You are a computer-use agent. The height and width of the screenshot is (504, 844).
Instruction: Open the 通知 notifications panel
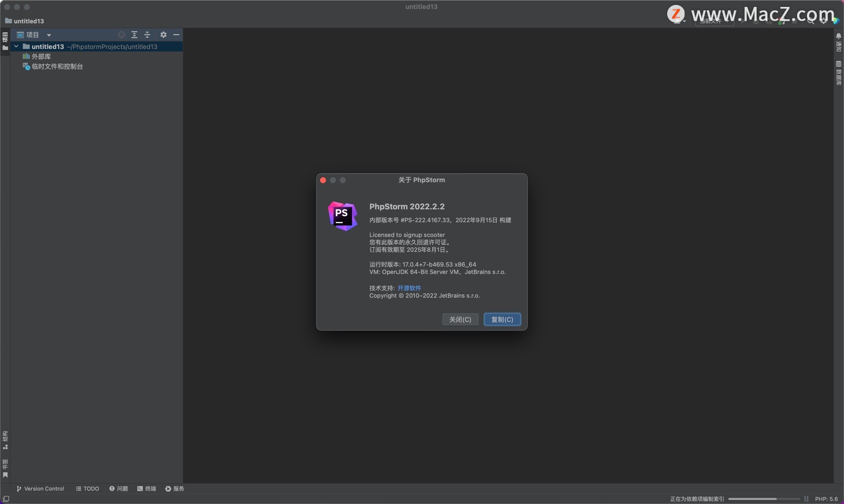839,43
